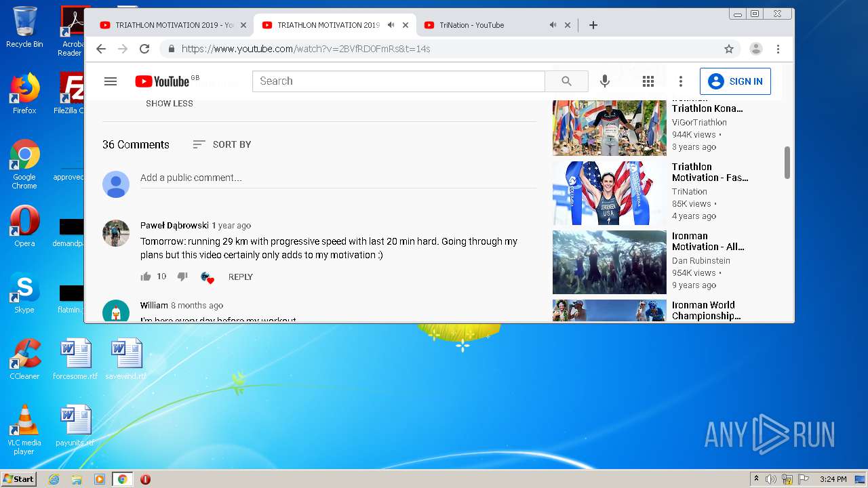Close the first Triathlon Motivation tab

click(x=243, y=25)
